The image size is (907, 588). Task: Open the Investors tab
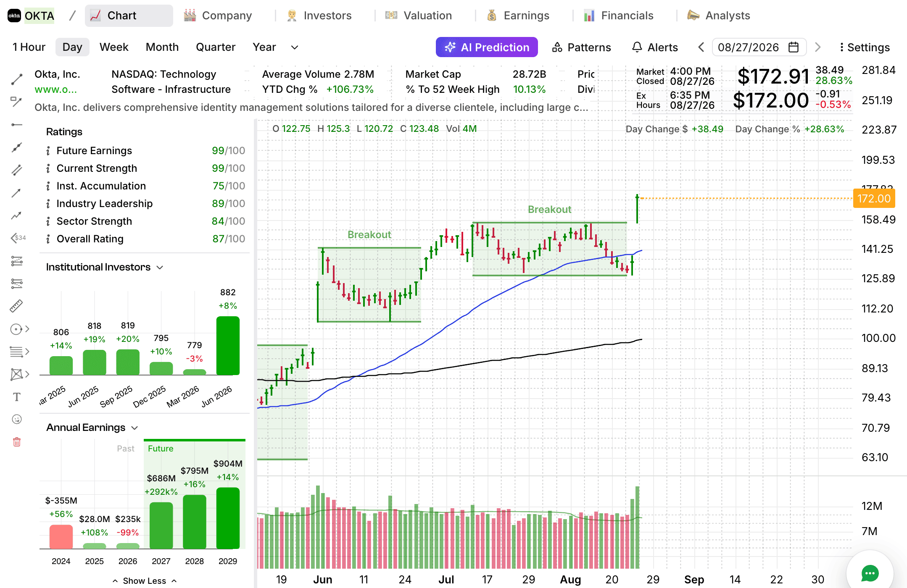(319, 16)
